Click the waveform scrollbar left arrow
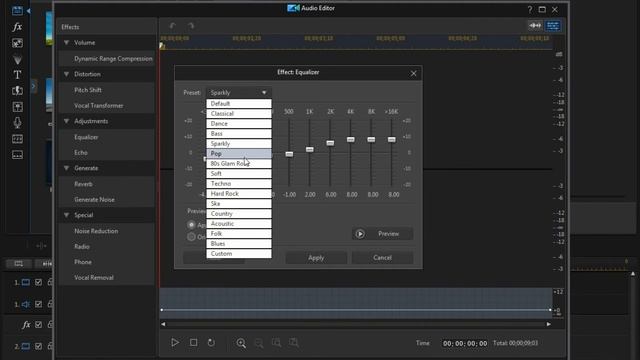Image resolution: width=640 pixels, height=360 pixels. 163,324
